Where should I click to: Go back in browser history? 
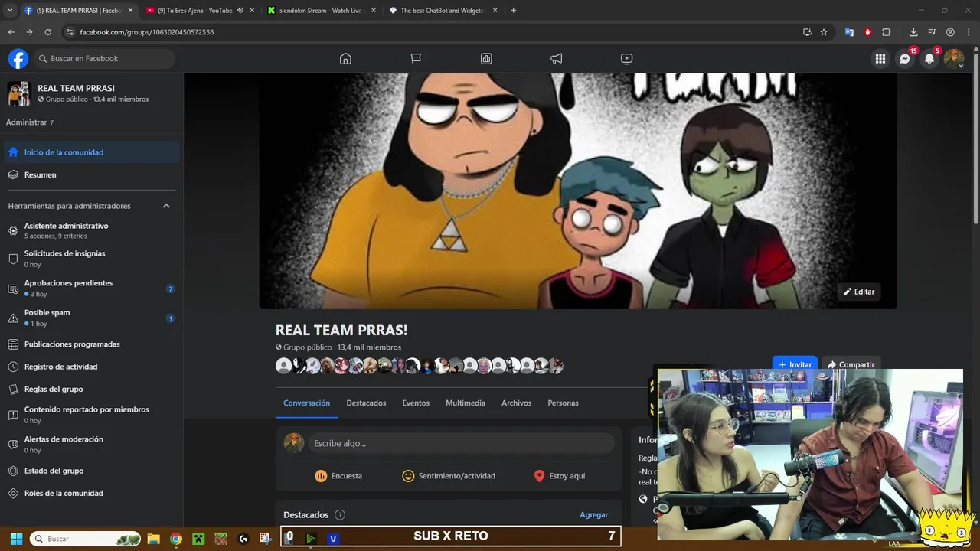11,32
